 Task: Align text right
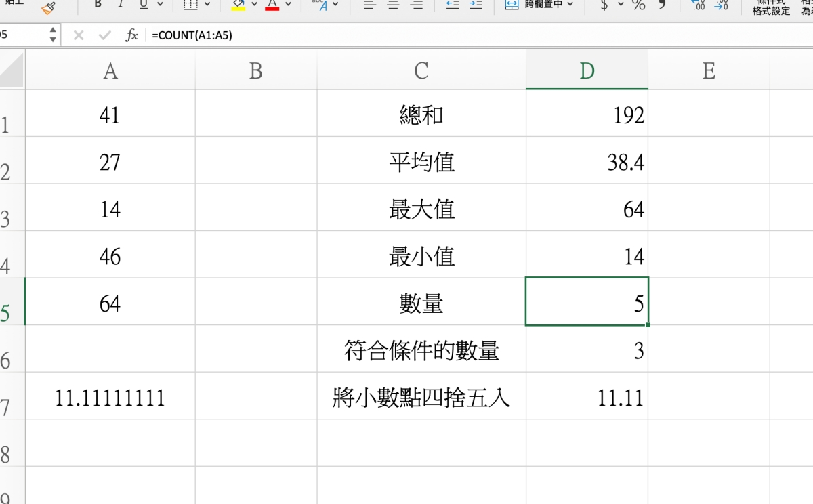click(417, 5)
